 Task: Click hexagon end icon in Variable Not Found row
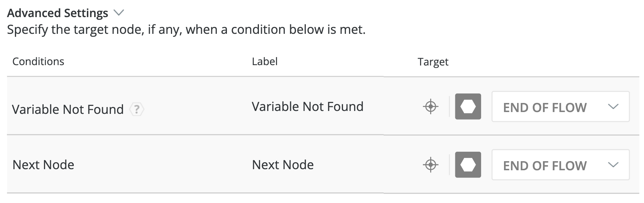point(468,107)
